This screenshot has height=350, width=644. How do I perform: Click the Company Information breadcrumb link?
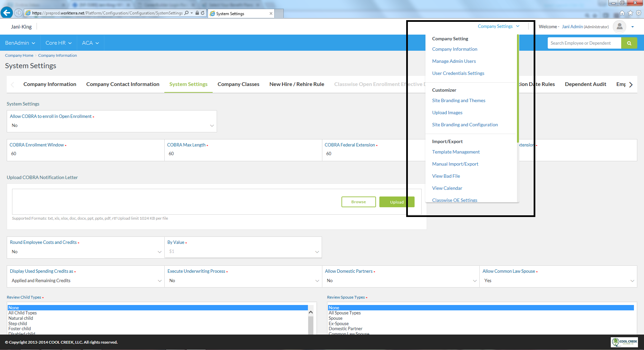57,55
